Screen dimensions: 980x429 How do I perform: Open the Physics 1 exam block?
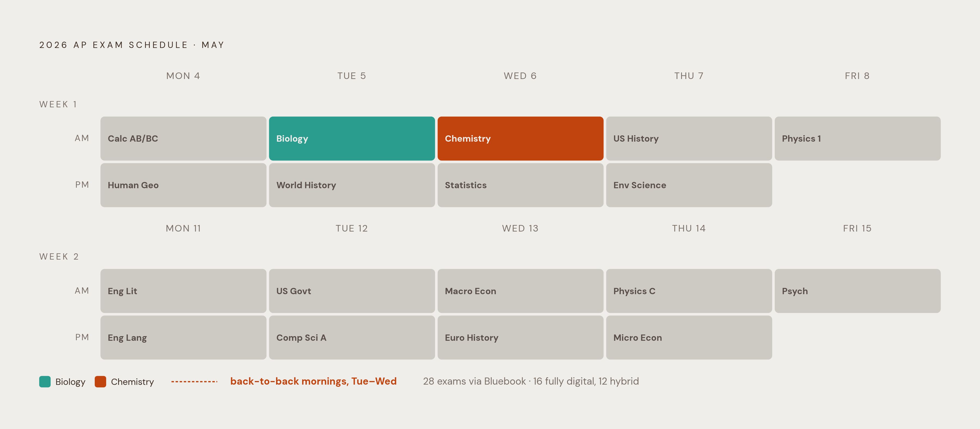coord(857,139)
